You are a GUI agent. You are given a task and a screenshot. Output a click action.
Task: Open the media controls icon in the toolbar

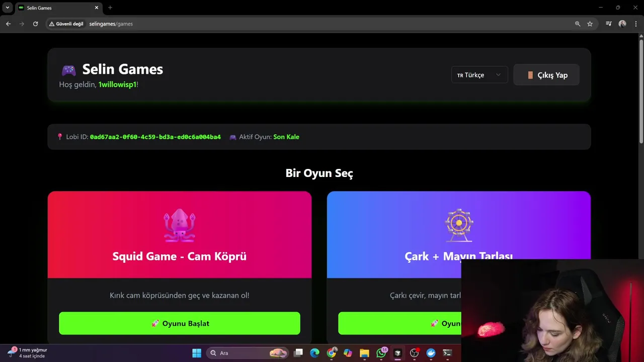click(x=609, y=24)
